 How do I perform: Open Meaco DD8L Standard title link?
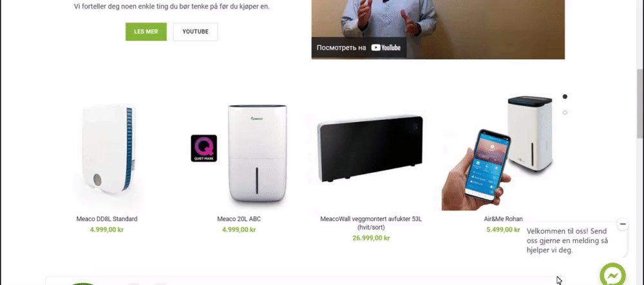[107, 219]
